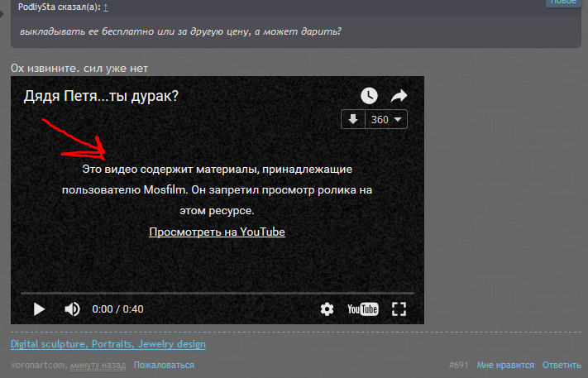Mute the video with speaker icon
This screenshot has width=588, height=378.
(73, 309)
